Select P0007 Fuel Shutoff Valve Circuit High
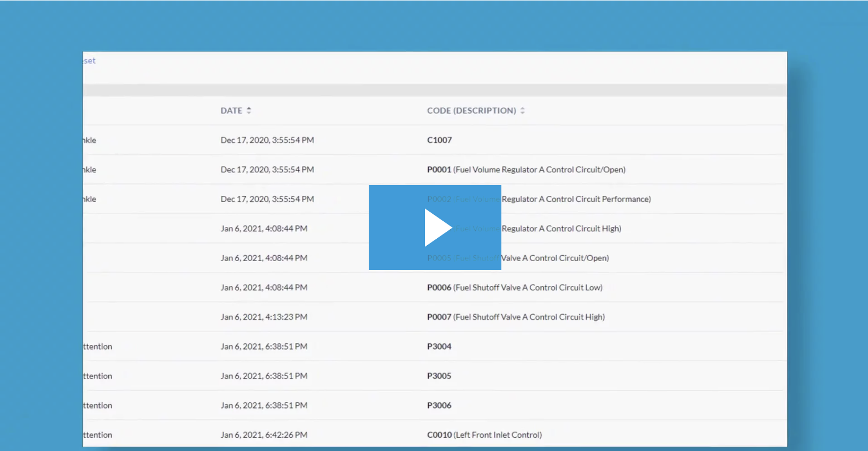The height and width of the screenshot is (451, 868). (x=516, y=317)
